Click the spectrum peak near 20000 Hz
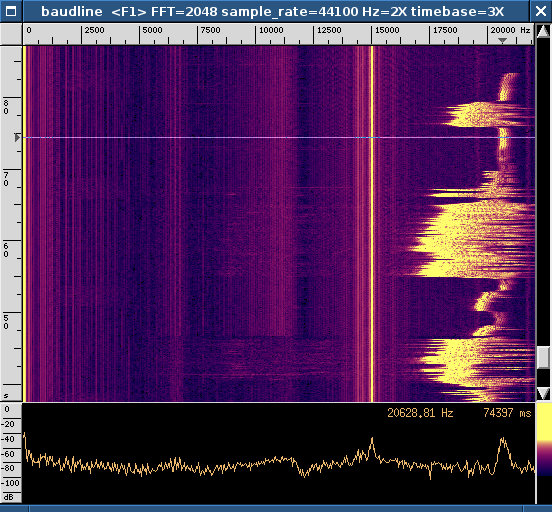The height and width of the screenshot is (512, 552). [x=503, y=439]
